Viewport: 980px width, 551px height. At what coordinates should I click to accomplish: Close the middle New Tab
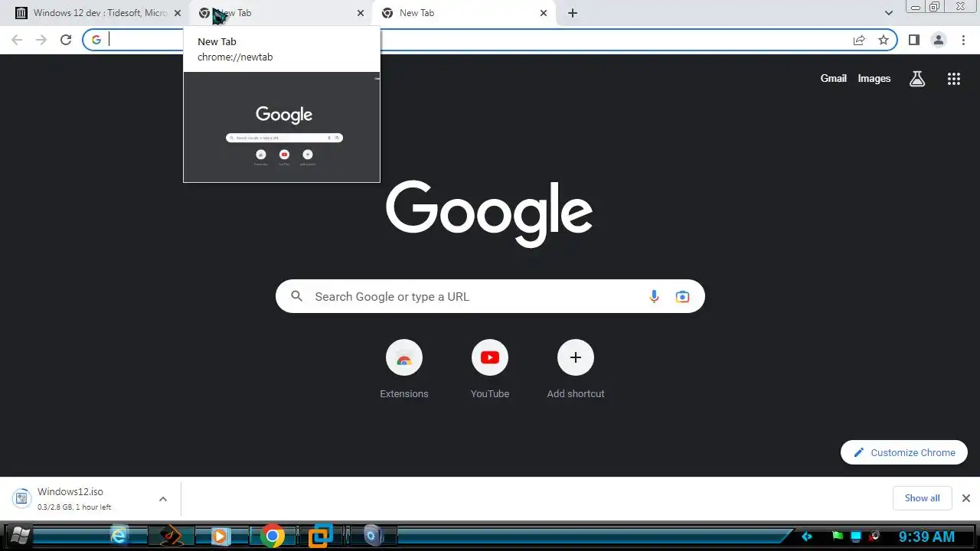tap(361, 13)
